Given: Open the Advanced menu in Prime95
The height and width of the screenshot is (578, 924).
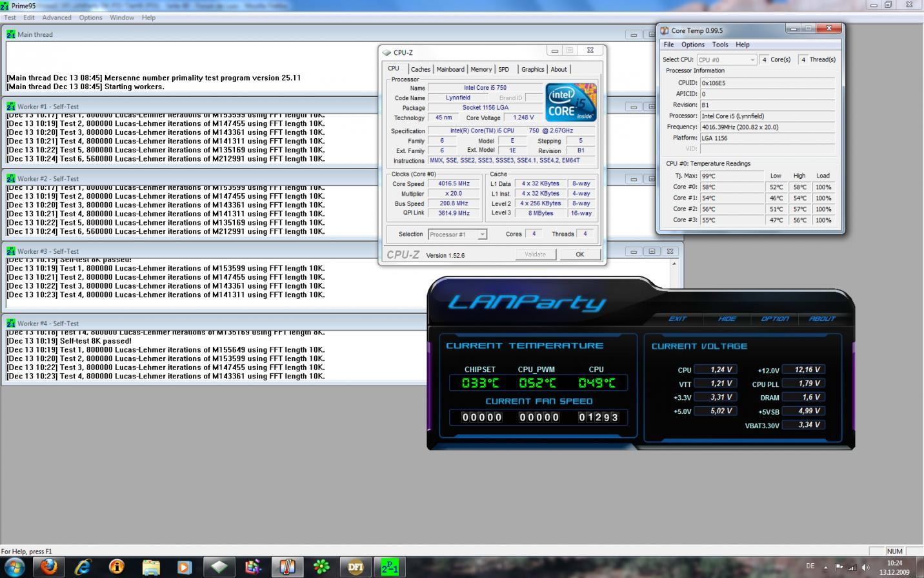Looking at the screenshot, I should click(x=57, y=17).
